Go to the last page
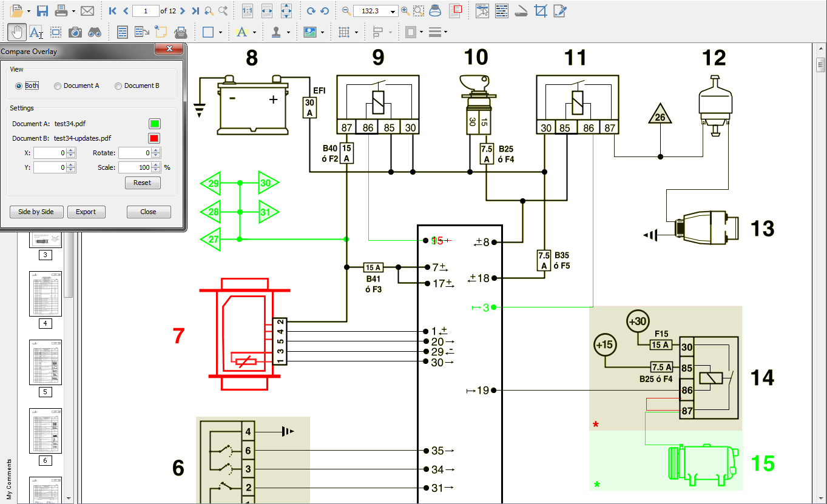 click(195, 11)
